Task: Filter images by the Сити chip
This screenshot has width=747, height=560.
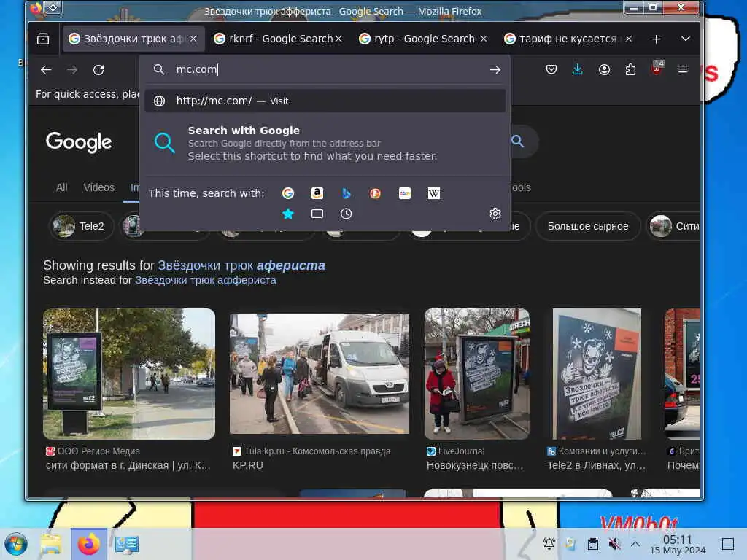Action: pos(674,226)
